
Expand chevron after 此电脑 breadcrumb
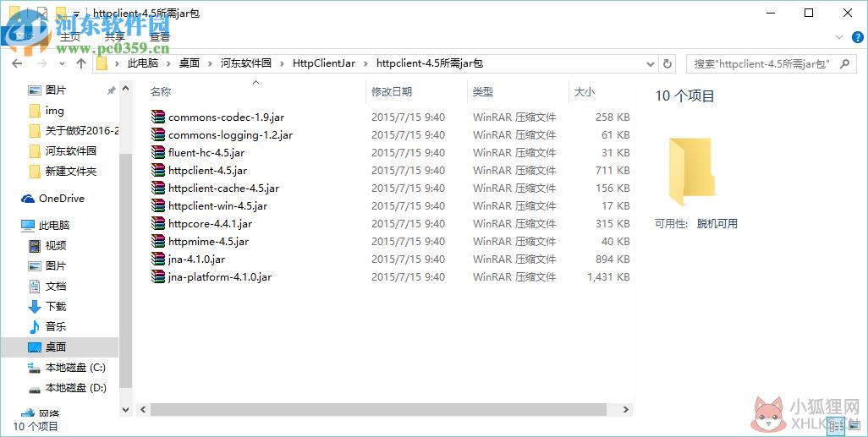(168, 63)
